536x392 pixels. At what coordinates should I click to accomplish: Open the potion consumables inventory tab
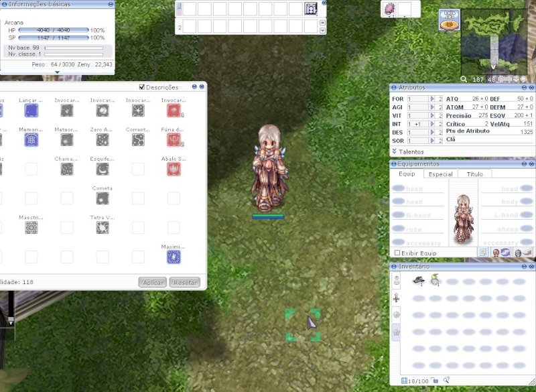(x=396, y=280)
